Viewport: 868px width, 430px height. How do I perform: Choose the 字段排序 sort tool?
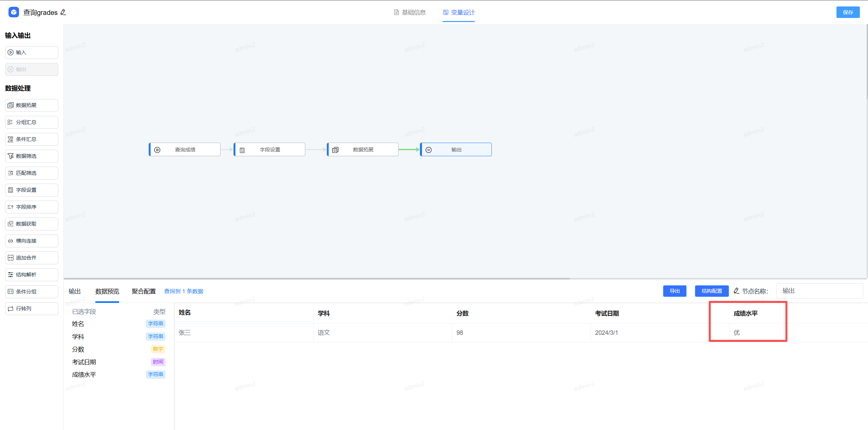(x=32, y=207)
